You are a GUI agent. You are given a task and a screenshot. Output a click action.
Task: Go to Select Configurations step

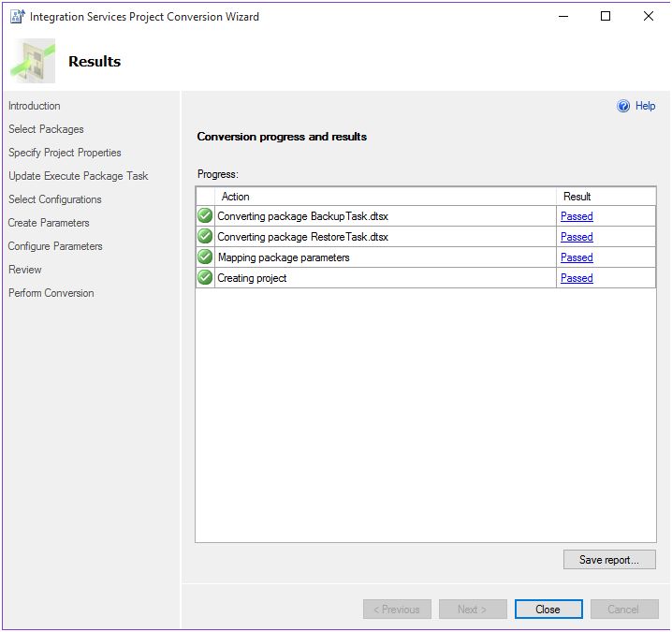[55, 199]
